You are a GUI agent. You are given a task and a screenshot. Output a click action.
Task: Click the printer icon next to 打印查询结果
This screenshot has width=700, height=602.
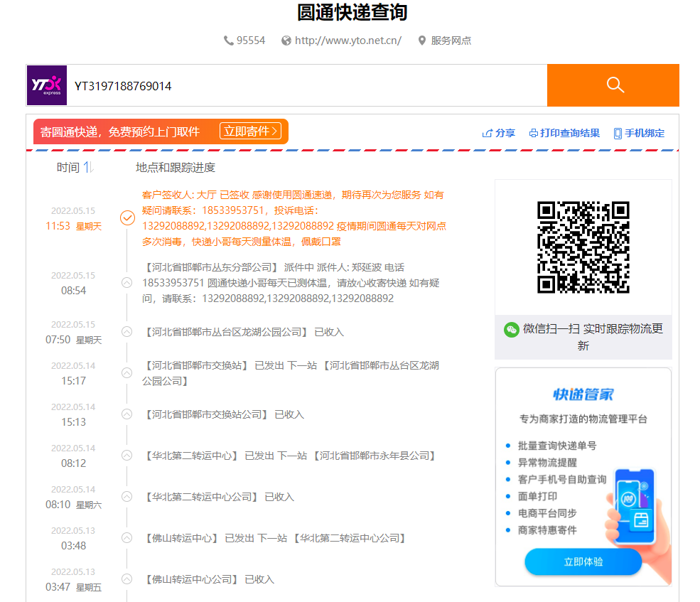tap(534, 133)
